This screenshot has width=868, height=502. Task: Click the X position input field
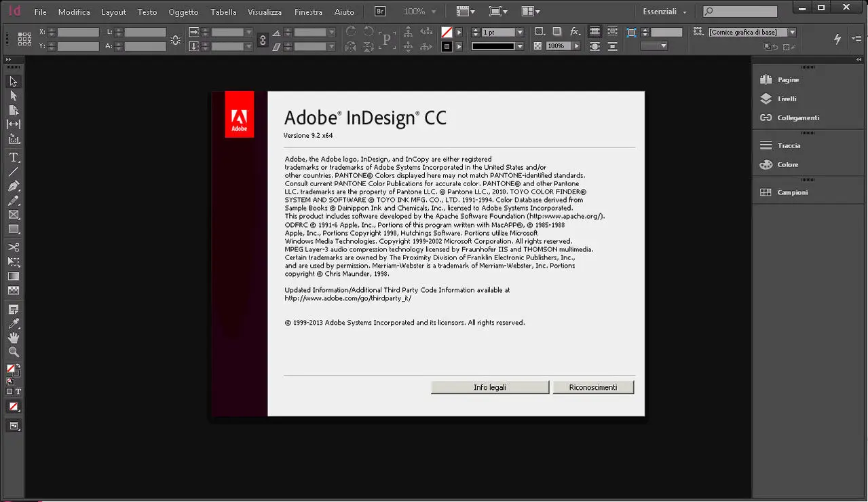click(78, 32)
